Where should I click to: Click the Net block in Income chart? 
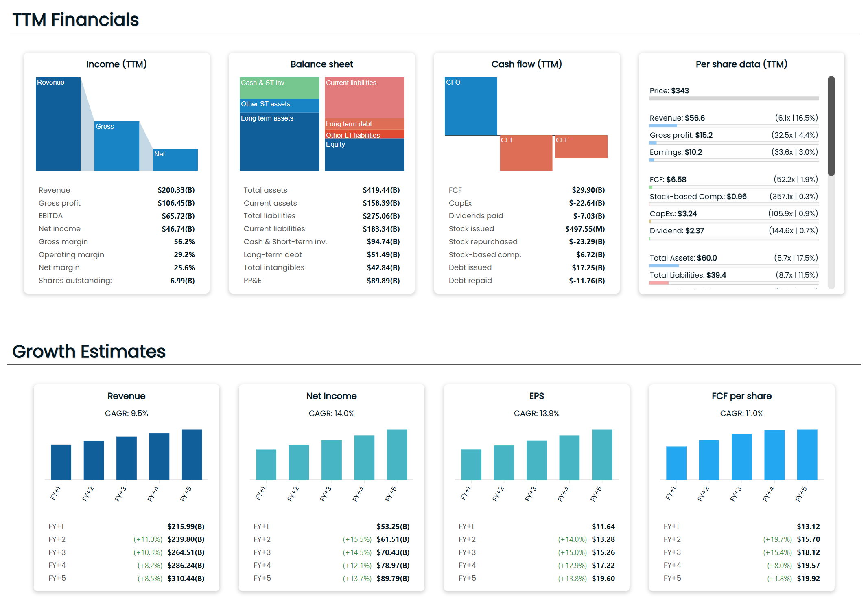coord(175,160)
